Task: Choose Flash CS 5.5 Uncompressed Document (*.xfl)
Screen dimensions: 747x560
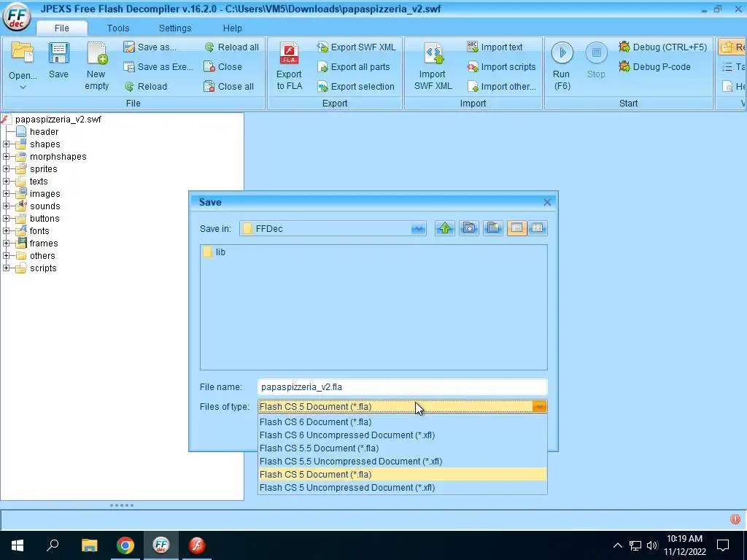Action: [x=403, y=461]
